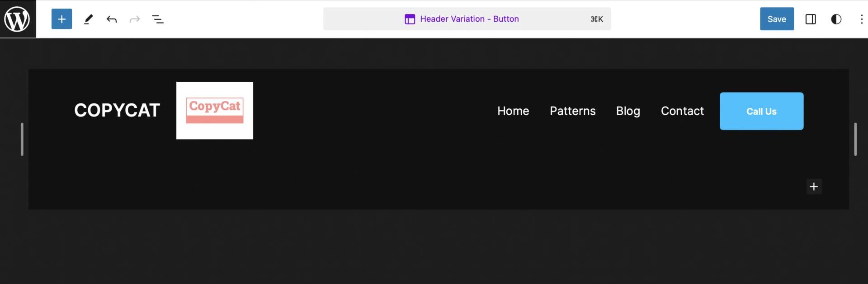Click the WordPress logo icon

17,19
